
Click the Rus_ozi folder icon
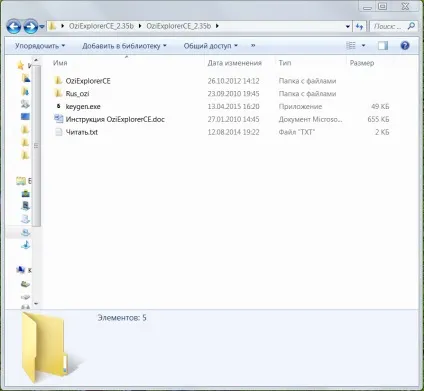(x=58, y=93)
